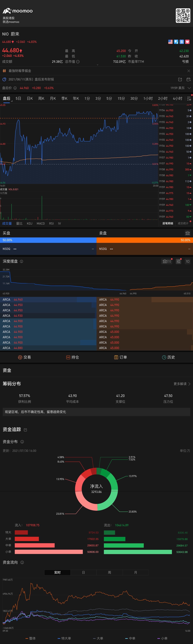This screenshot has width=193, height=644.
Task: Toggle the 中单 legend line
Action: pyautogui.click(x=130, y=638)
